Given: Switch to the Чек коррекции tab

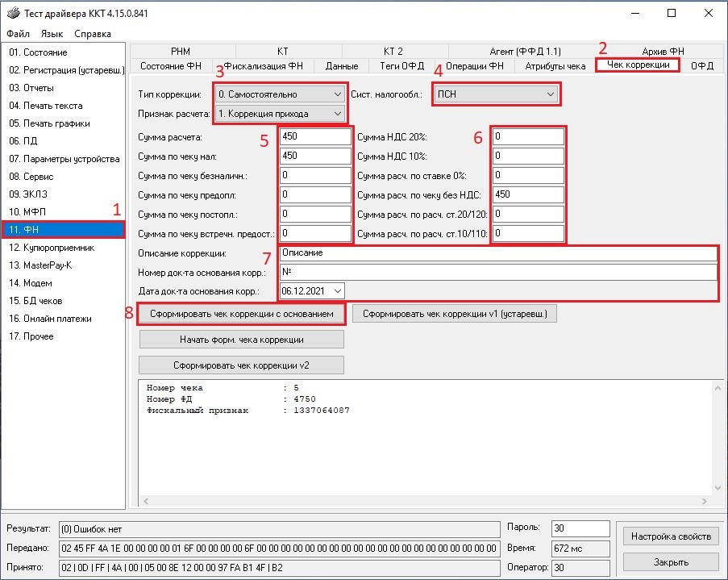Looking at the screenshot, I should point(638,65).
